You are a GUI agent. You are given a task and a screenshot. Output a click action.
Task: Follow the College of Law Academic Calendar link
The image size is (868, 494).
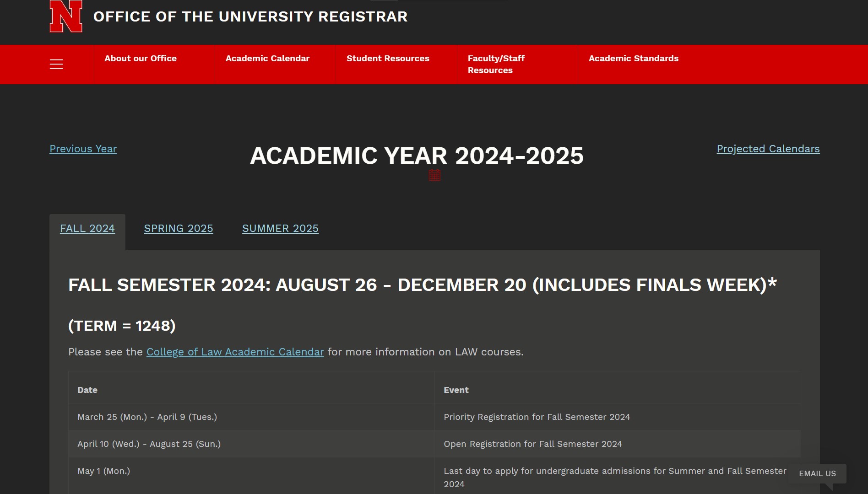click(235, 352)
